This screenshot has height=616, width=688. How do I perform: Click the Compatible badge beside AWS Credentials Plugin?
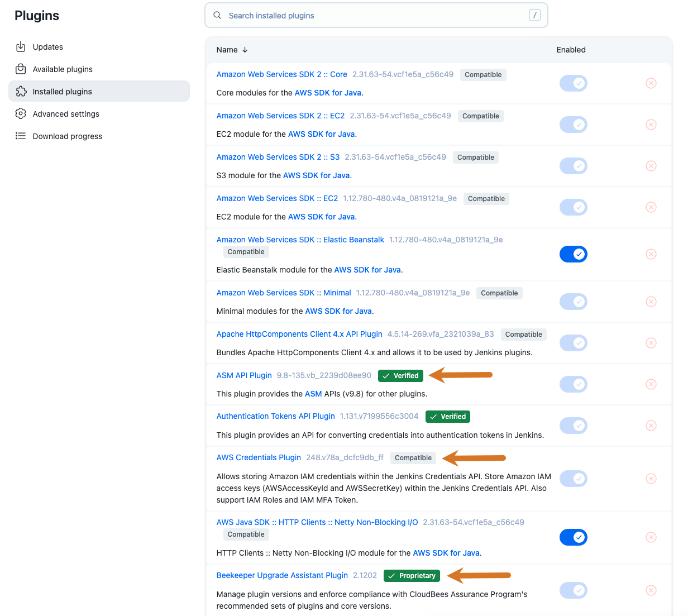pyautogui.click(x=413, y=457)
